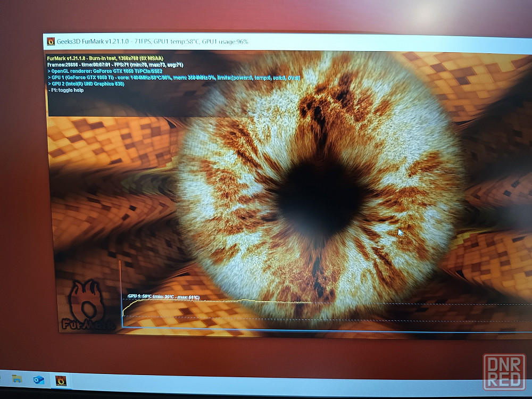
Task: Click the FurMark flame logo in the render window
Action: pos(86,305)
